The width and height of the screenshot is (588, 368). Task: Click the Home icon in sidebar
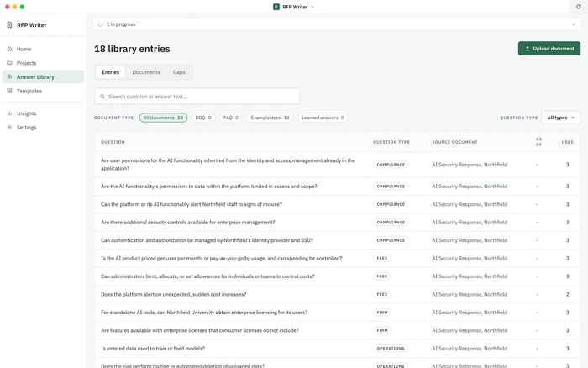click(9, 49)
